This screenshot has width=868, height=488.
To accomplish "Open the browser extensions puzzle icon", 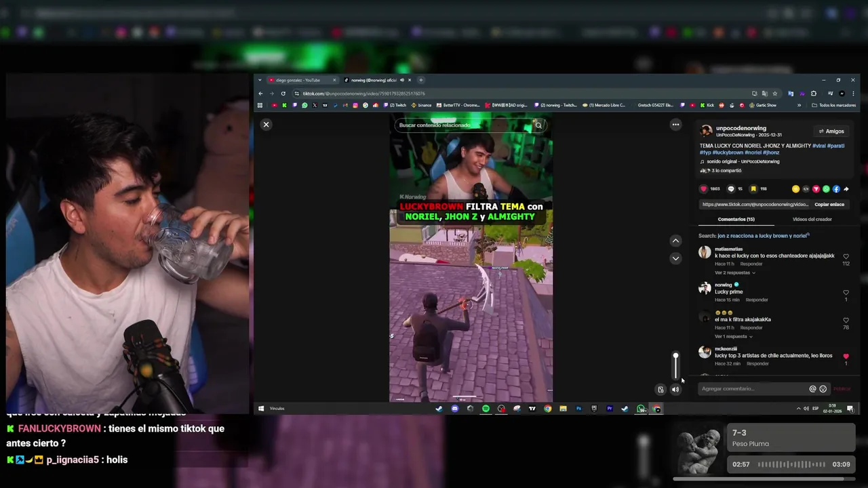I will pos(814,94).
